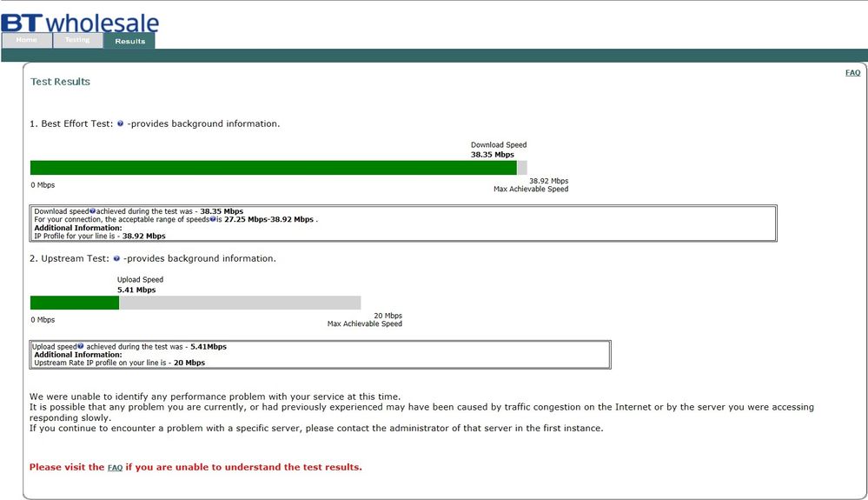This screenshot has width=868, height=500.
Task: Click the '5.41 Mbps' value above upload bar
Action: point(136,290)
